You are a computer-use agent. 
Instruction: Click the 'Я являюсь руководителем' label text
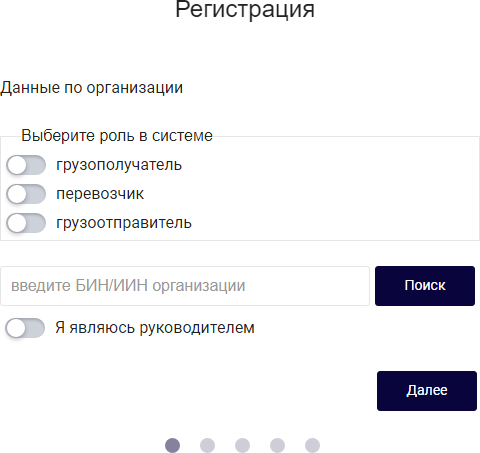click(x=155, y=328)
